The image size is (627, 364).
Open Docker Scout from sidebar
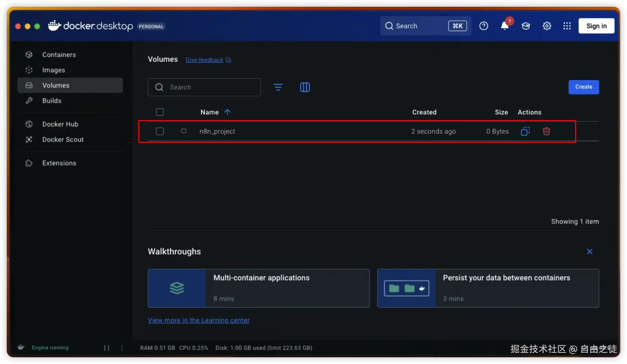click(x=70, y=139)
